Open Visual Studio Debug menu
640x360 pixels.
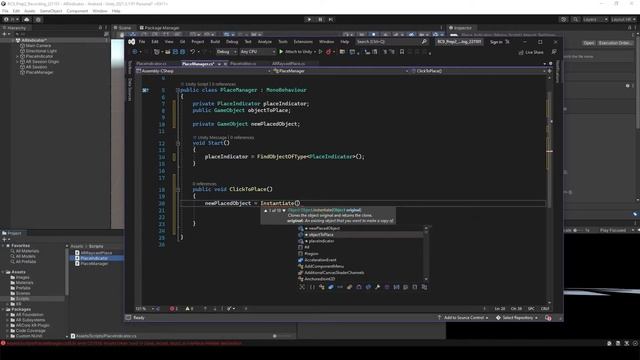click(x=232, y=42)
